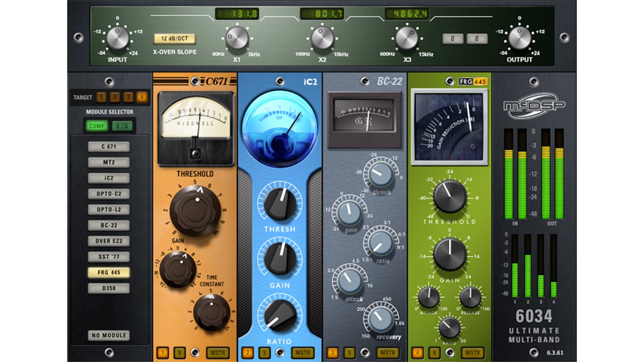Image resolution: width=644 pixels, height=362 pixels.
Task: Choose the MT2 module
Action: 109,162
